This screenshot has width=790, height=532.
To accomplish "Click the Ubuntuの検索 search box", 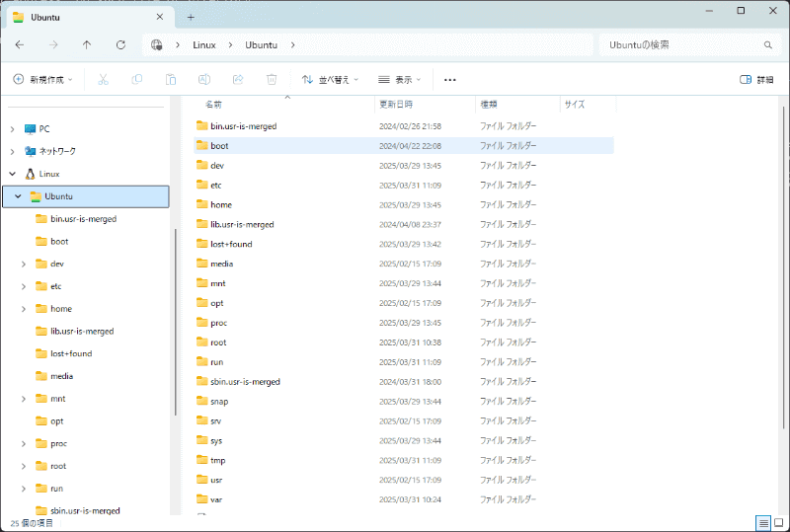I will tap(687, 44).
